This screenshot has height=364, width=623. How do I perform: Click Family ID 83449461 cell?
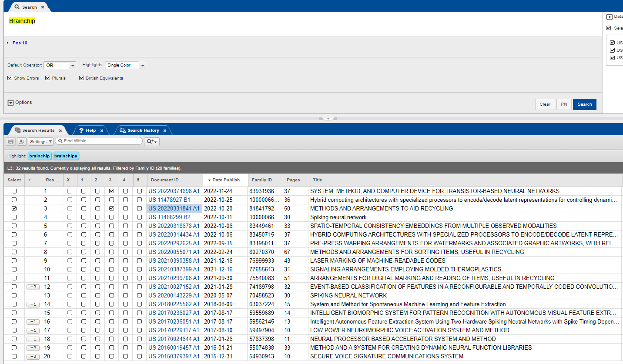click(263, 226)
